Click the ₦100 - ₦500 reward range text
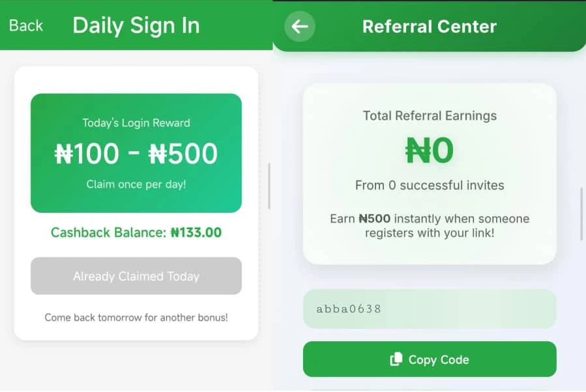The height and width of the screenshot is (392, 586). (136, 154)
